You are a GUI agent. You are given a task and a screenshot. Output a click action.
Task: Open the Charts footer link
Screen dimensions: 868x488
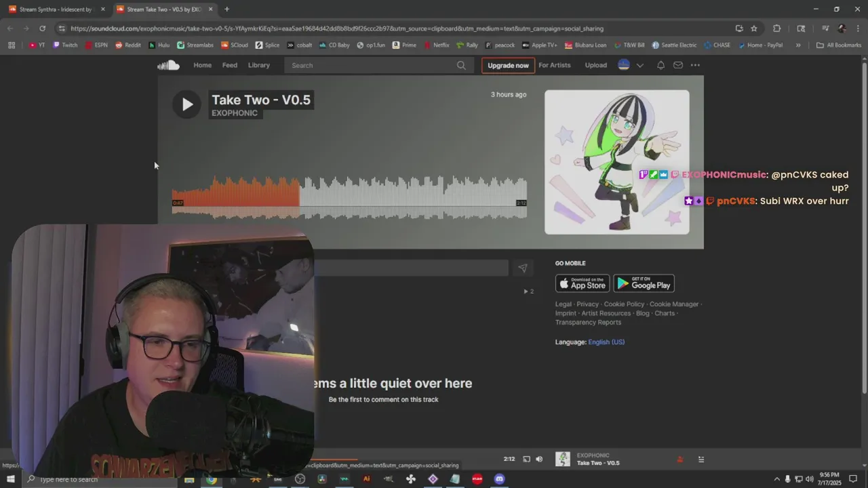click(x=665, y=313)
